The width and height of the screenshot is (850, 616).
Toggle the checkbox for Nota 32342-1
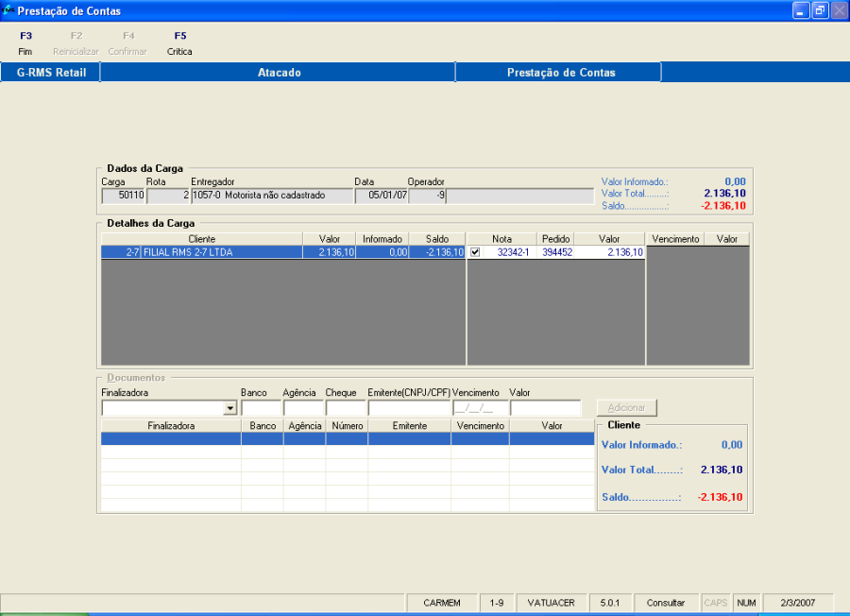click(475, 252)
